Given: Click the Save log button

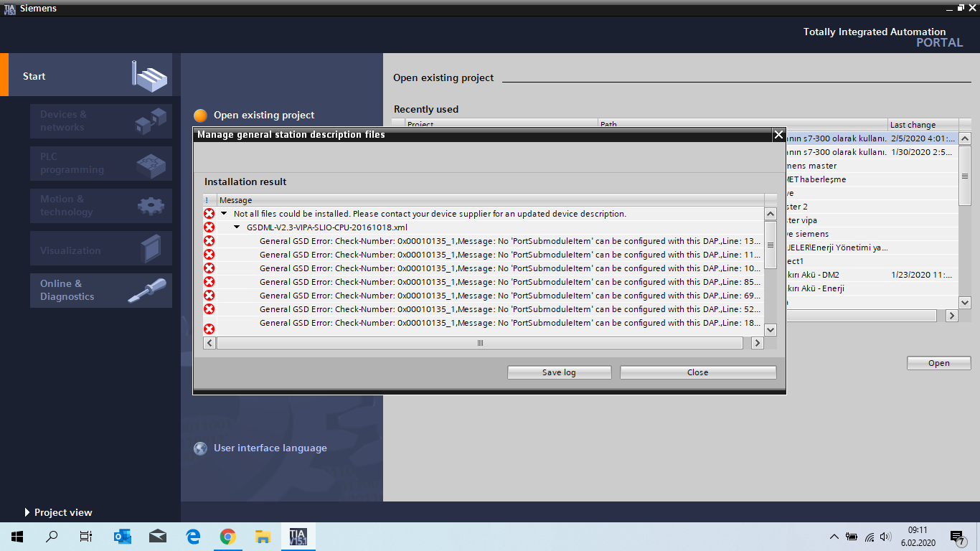Looking at the screenshot, I should point(559,372).
